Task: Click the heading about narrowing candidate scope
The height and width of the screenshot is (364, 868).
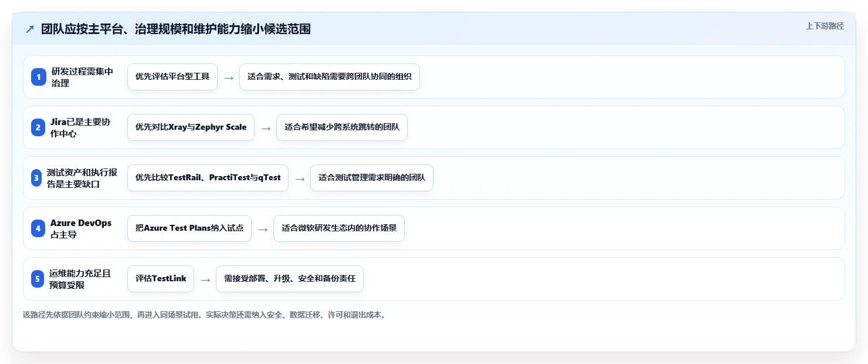Action: tap(175, 29)
